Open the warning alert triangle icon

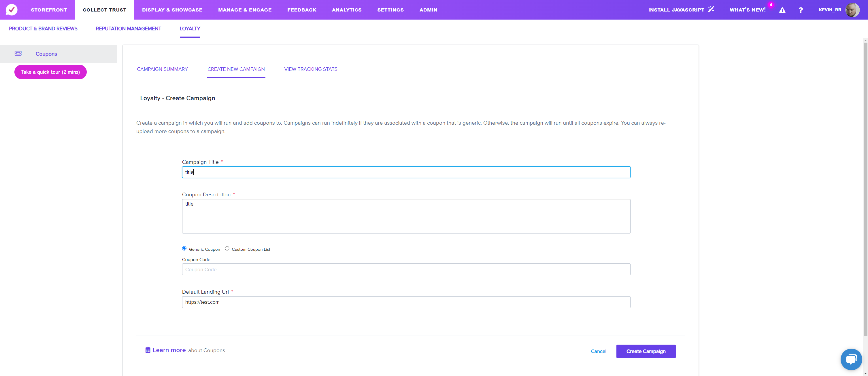(x=782, y=10)
